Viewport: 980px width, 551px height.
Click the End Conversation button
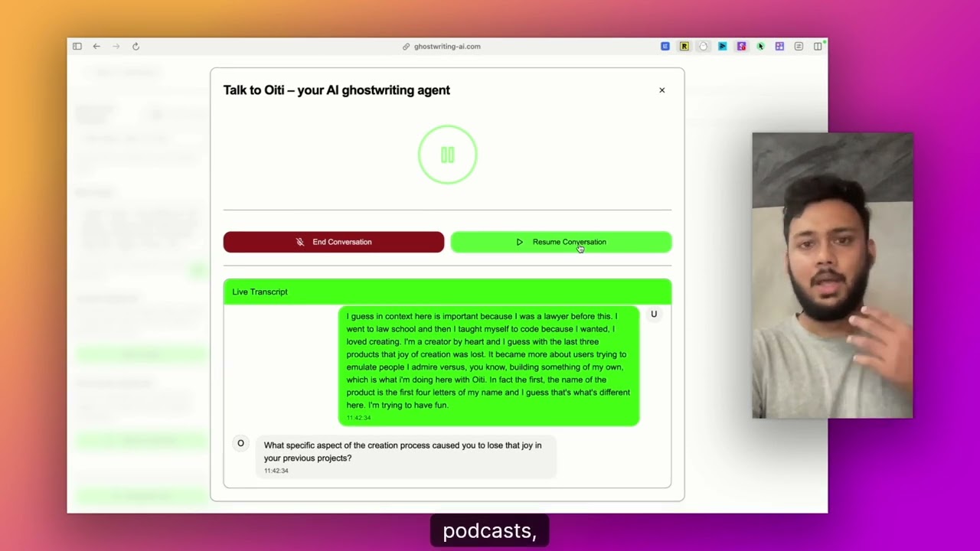[334, 242]
